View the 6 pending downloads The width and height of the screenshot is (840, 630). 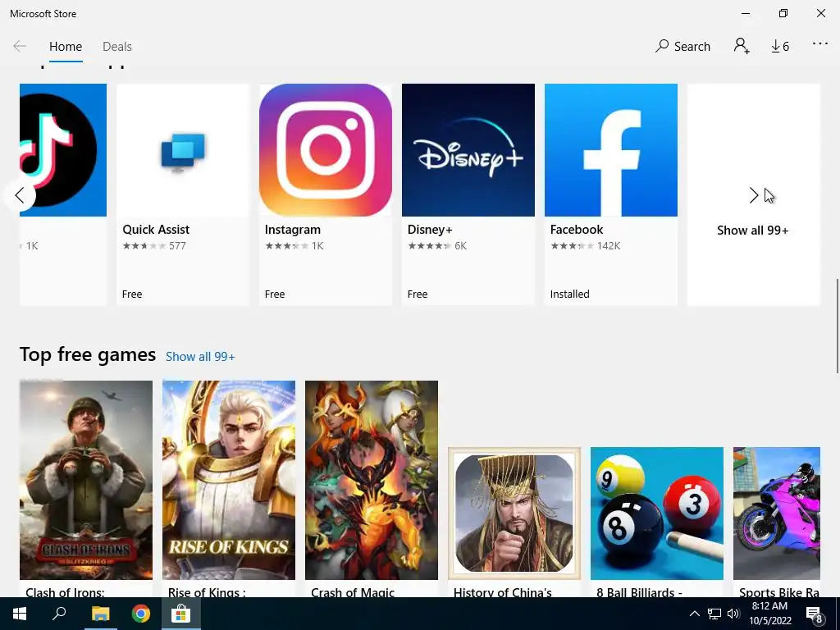[x=780, y=47]
